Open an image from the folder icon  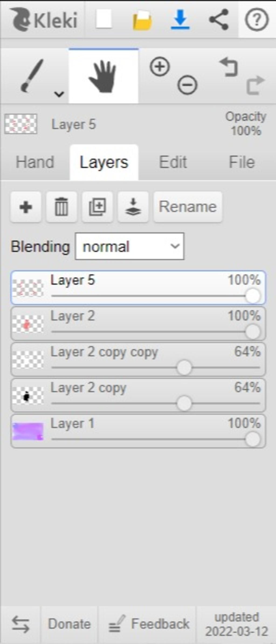142,20
